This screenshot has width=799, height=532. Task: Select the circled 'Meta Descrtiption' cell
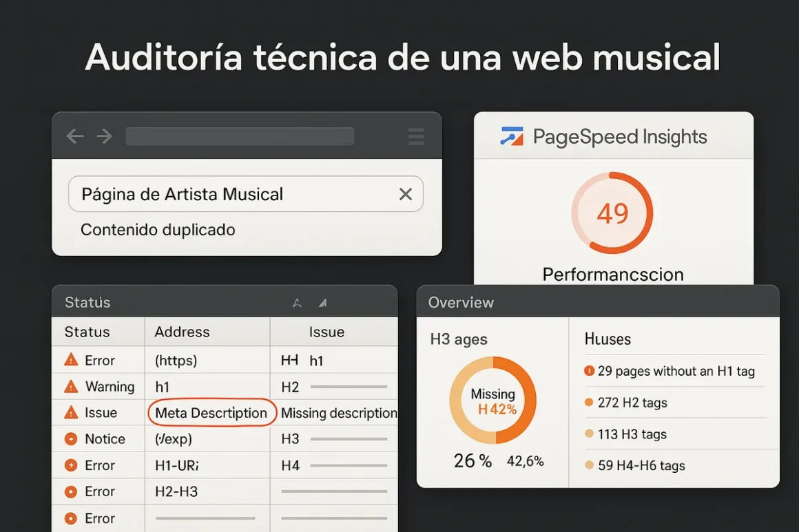[x=211, y=413]
